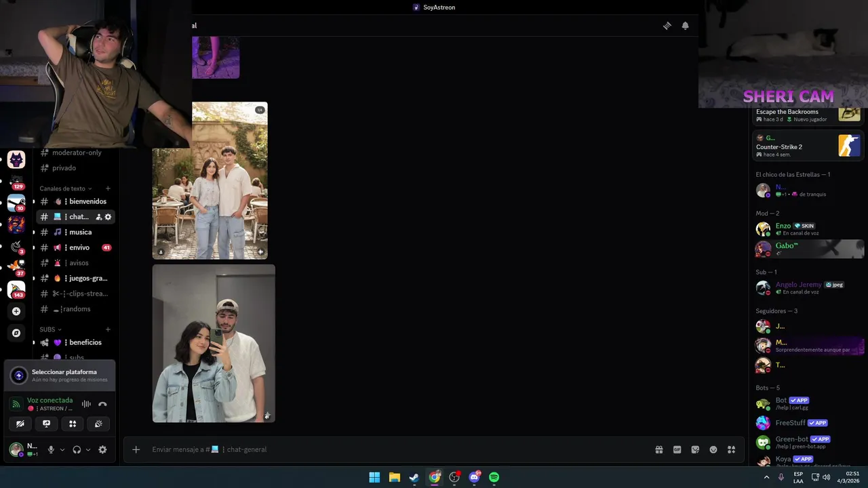
Task: Open the juegos-gra... channel
Action: [x=75, y=278]
